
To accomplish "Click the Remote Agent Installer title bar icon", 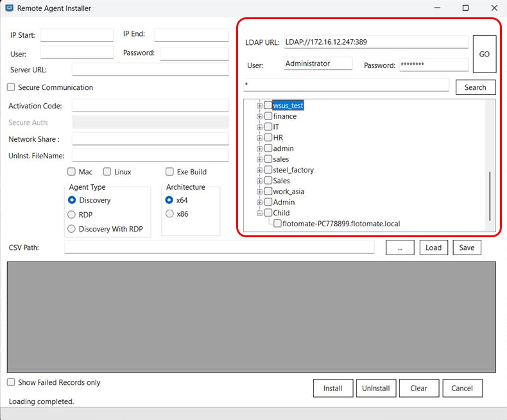I will (10, 8).
